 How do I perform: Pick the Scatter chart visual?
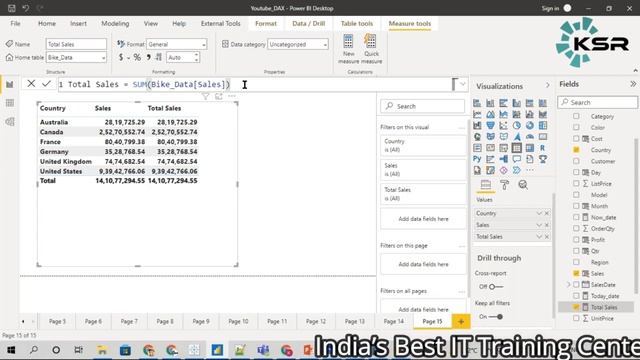click(503, 125)
